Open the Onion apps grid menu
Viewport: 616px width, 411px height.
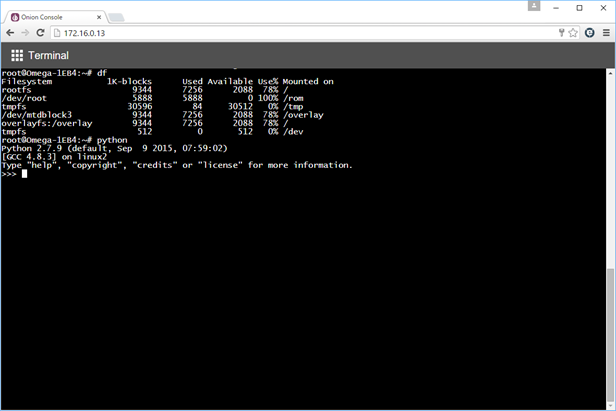[x=17, y=55]
